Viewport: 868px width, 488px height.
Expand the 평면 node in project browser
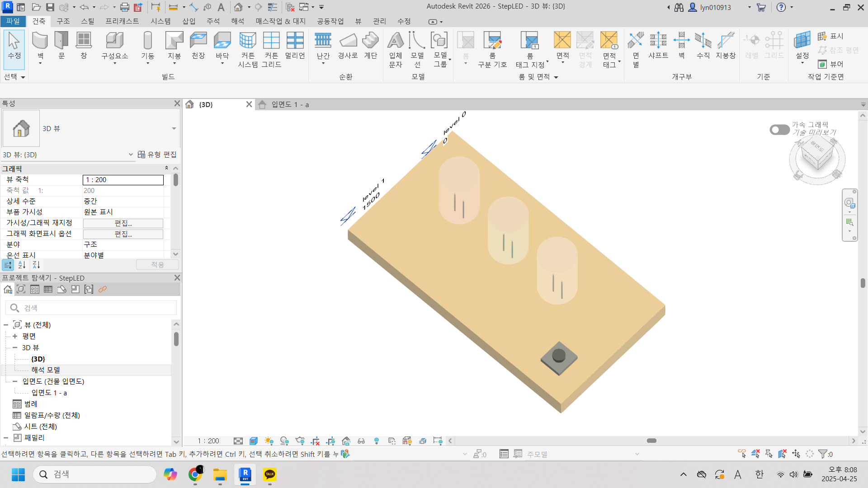(x=15, y=336)
